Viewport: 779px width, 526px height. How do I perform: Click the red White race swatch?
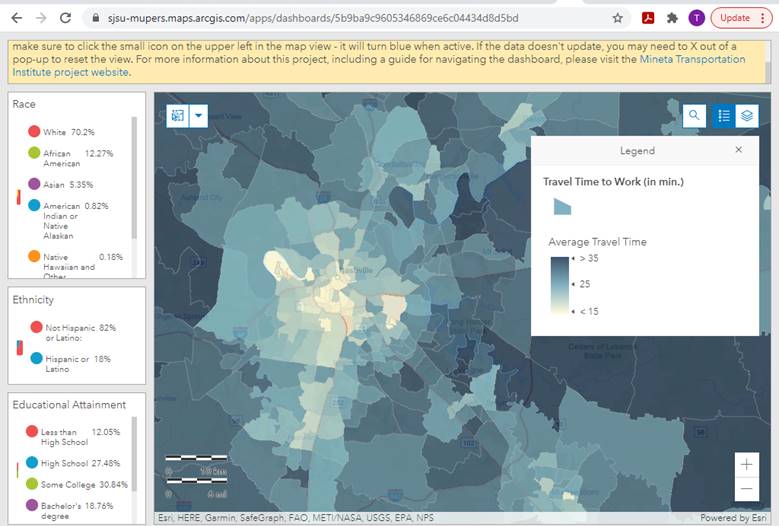34,131
